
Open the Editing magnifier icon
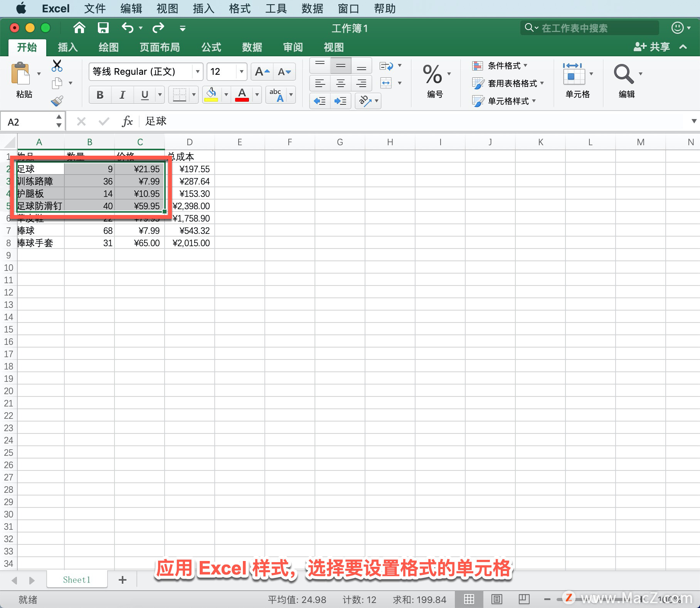(x=624, y=74)
